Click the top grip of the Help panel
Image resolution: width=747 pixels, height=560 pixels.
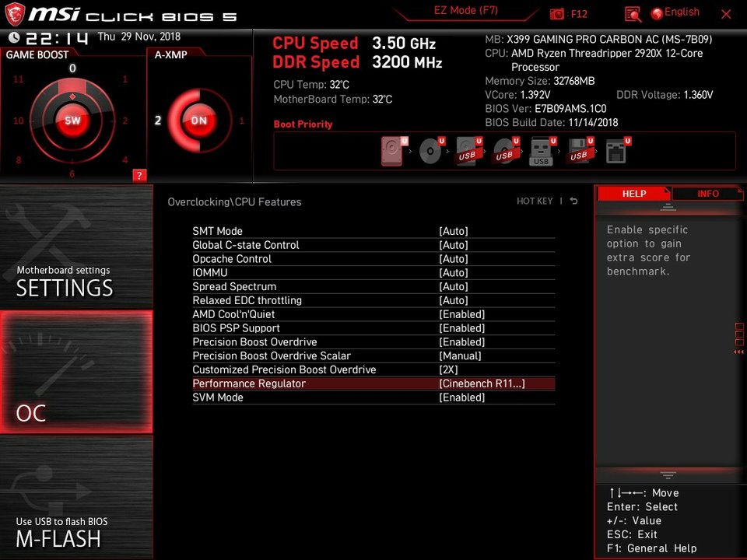tap(668, 207)
